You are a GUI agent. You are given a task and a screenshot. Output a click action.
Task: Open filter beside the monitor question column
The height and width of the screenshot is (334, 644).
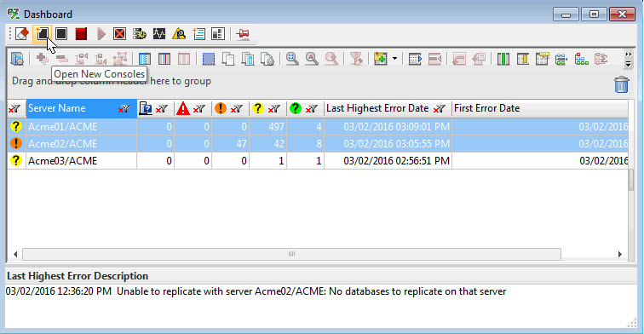coord(162,109)
